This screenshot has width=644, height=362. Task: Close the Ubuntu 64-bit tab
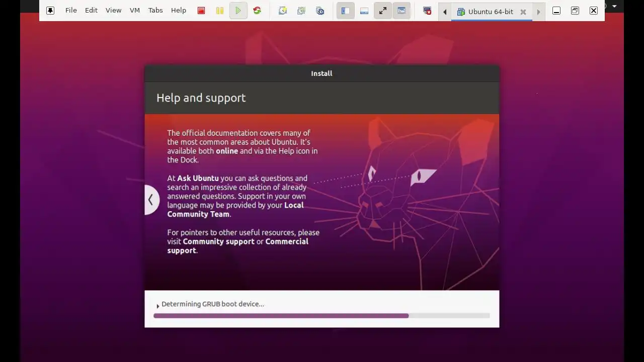(523, 12)
